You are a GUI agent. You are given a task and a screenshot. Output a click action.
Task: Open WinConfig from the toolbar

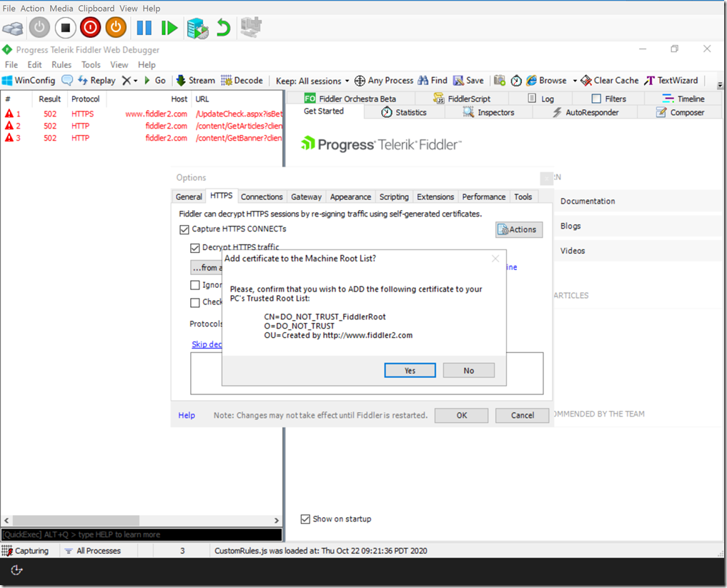click(x=29, y=80)
